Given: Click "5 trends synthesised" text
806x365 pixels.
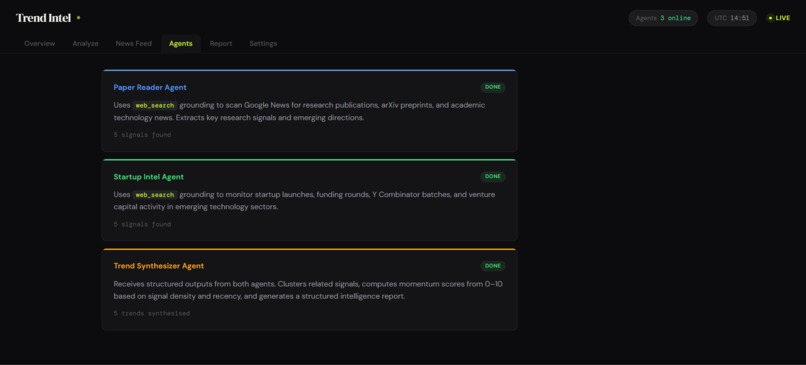Looking at the screenshot, I should pyautogui.click(x=152, y=314).
